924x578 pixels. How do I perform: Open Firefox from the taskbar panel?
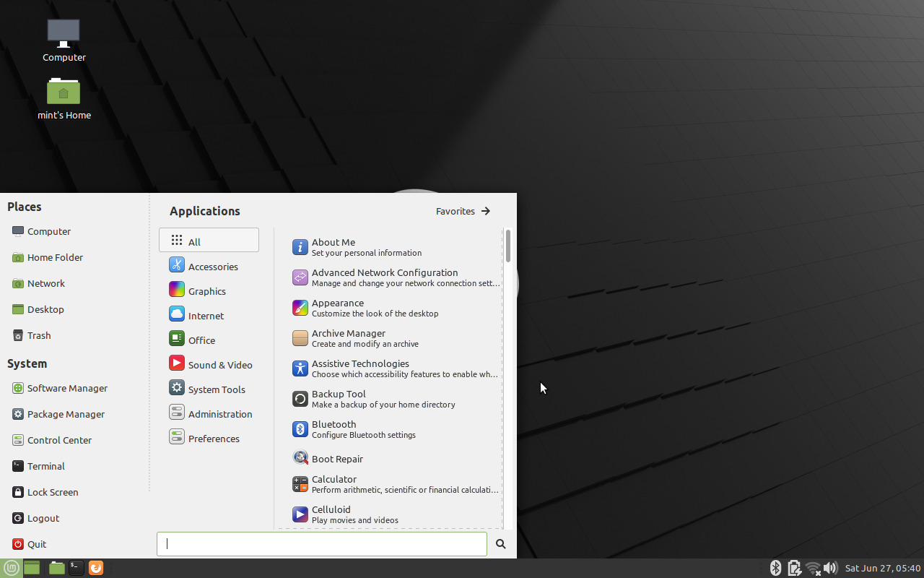(x=96, y=568)
